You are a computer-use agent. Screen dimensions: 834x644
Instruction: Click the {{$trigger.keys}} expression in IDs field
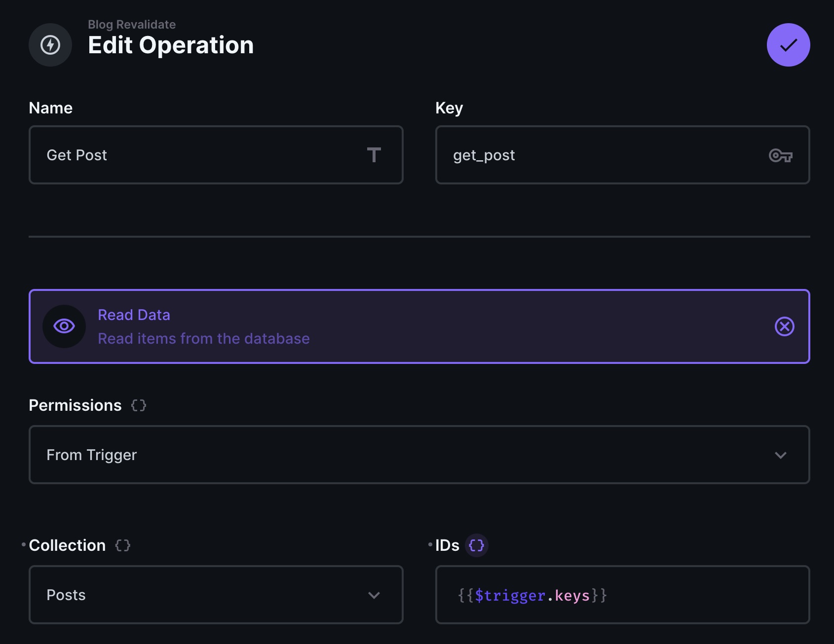pos(531,595)
